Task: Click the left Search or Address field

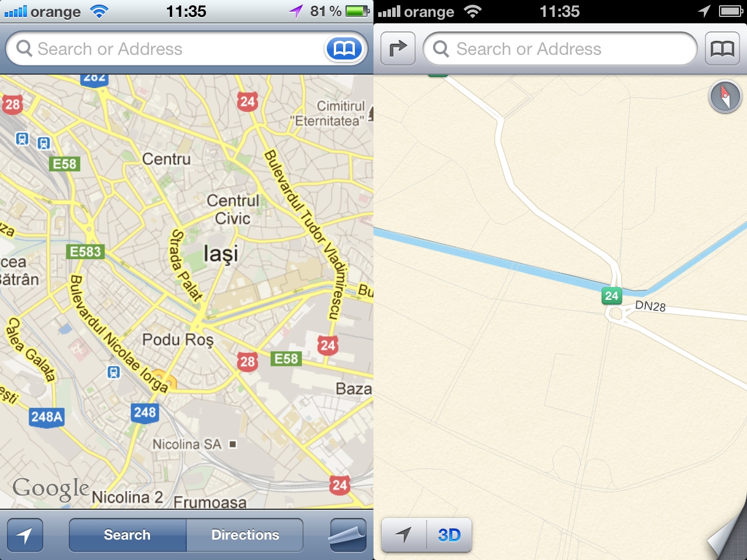Action: (x=163, y=49)
